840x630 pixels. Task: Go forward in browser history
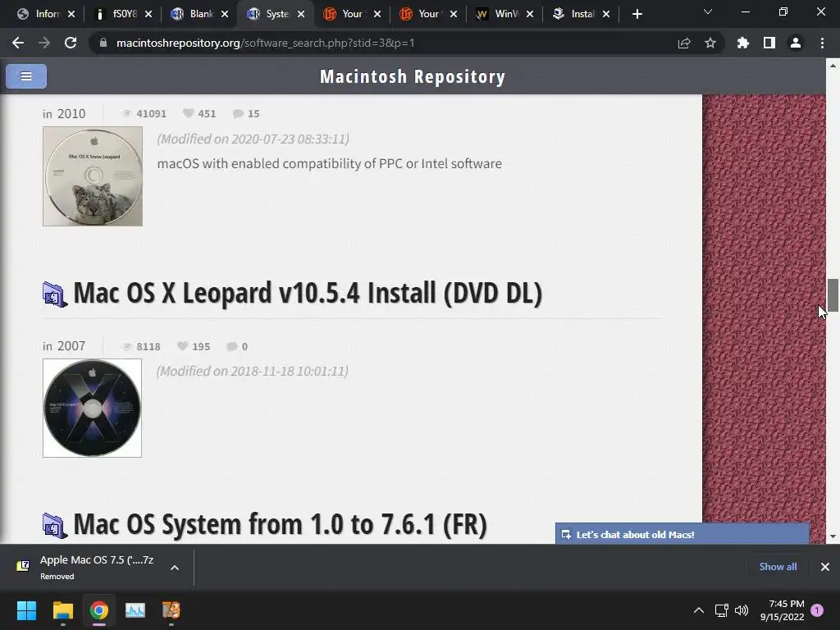point(44,43)
